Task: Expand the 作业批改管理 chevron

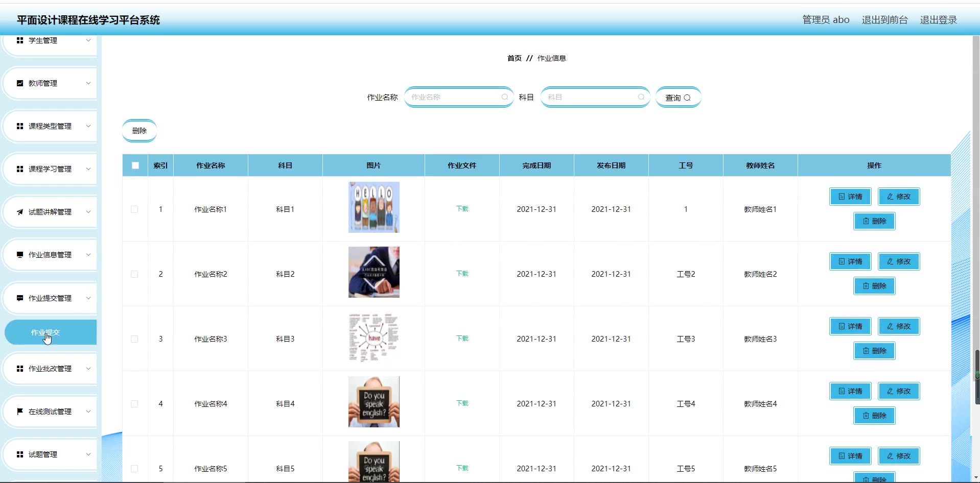Action: pyautogui.click(x=88, y=369)
